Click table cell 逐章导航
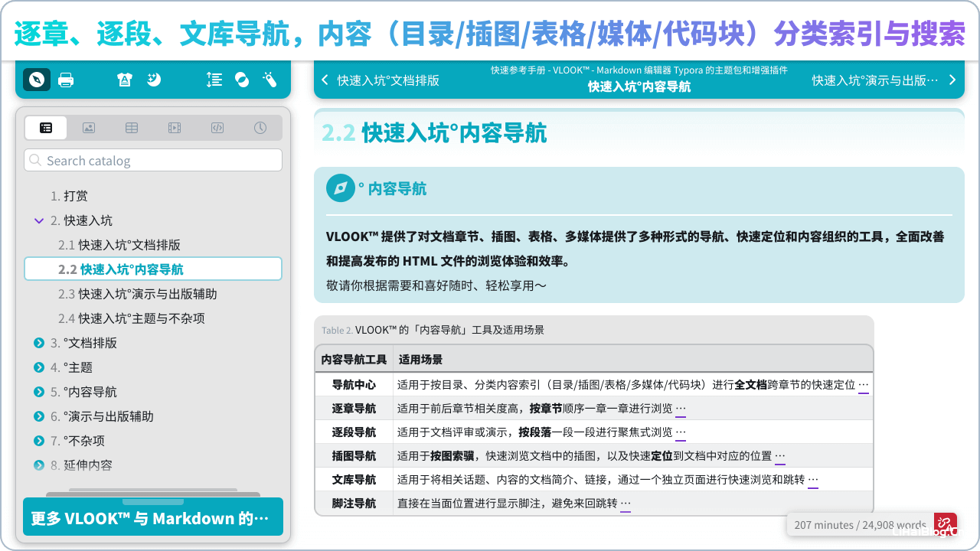980x551 pixels. 354,409
